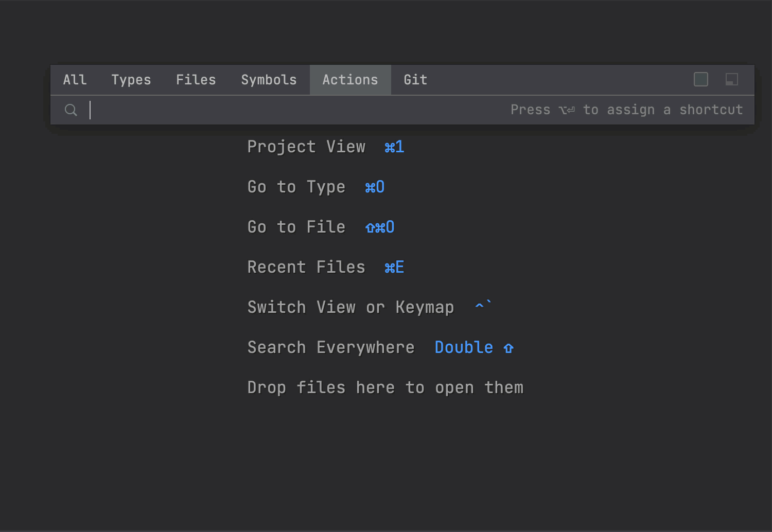Select the Recent Files hint text

306,267
